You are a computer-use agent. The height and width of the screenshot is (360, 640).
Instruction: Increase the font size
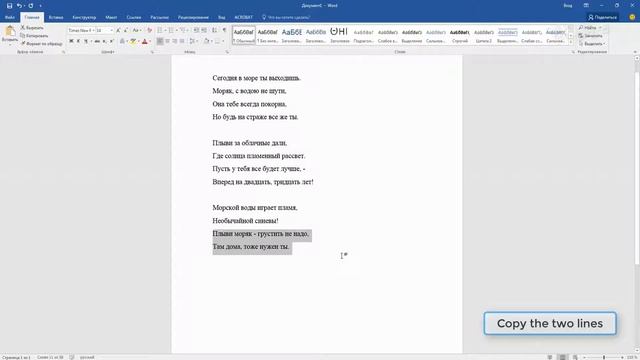(x=118, y=30)
